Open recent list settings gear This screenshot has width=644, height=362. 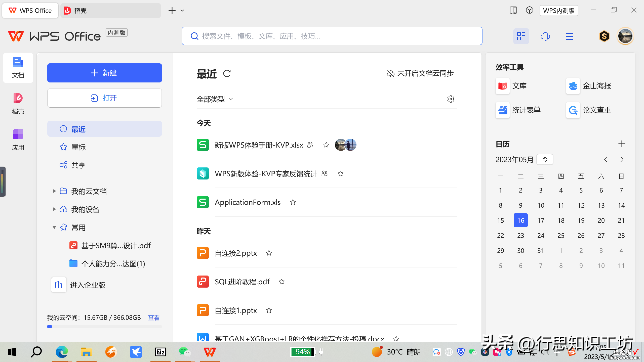(x=451, y=99)
